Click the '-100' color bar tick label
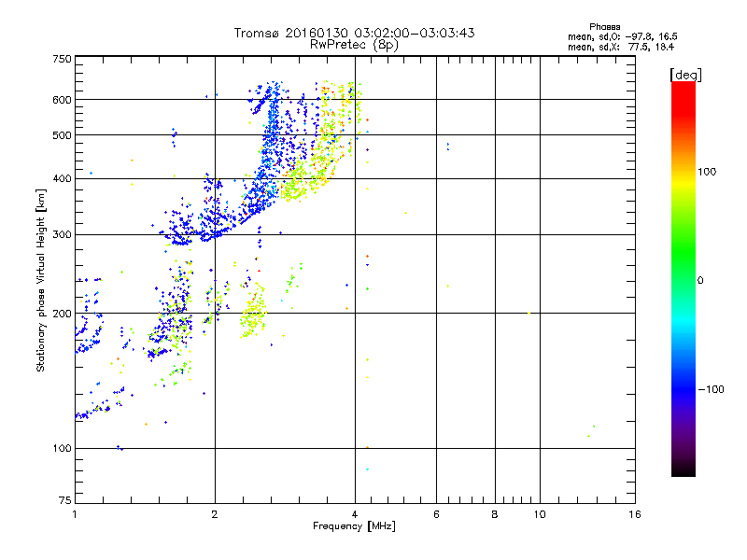This screenshot has height=560, width=747. [x=712, y=389]
